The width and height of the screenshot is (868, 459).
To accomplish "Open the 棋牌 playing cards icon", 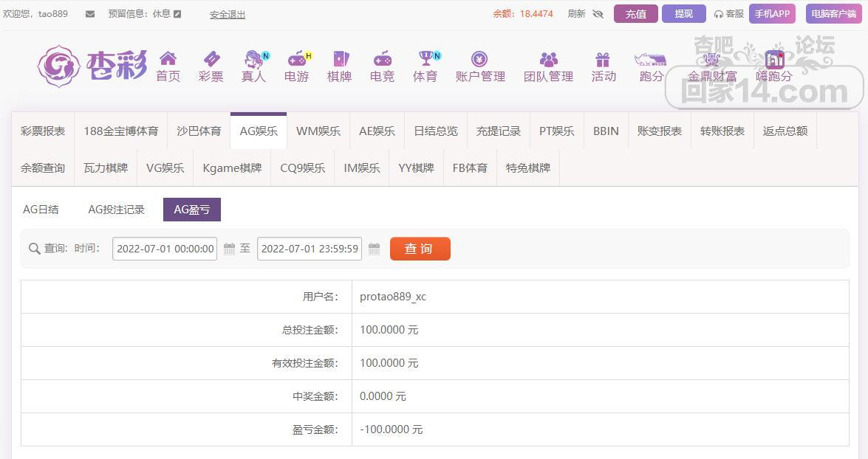I will pyautogui.click(x=340, y=58).
